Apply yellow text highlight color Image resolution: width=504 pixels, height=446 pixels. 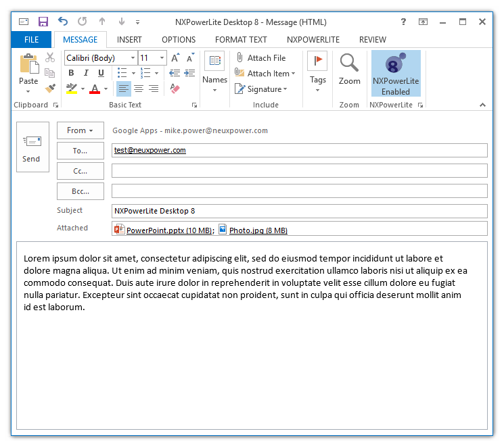71,89
